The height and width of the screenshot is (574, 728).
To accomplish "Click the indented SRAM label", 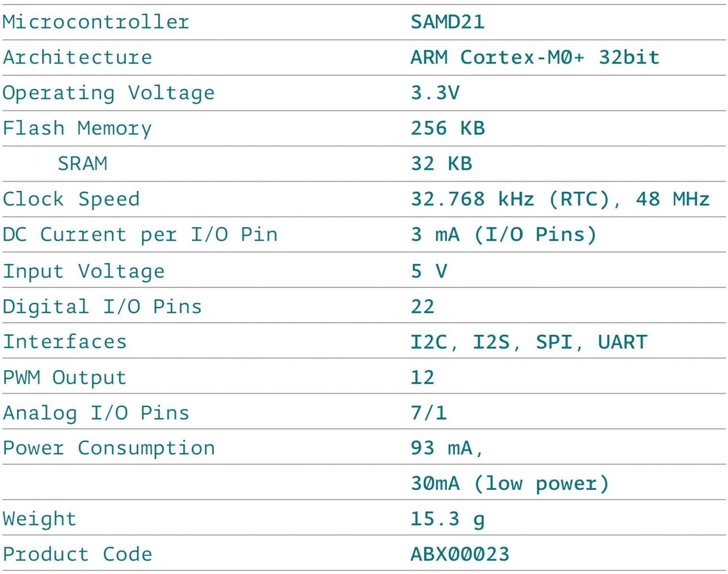I will (x=82, y=164).
